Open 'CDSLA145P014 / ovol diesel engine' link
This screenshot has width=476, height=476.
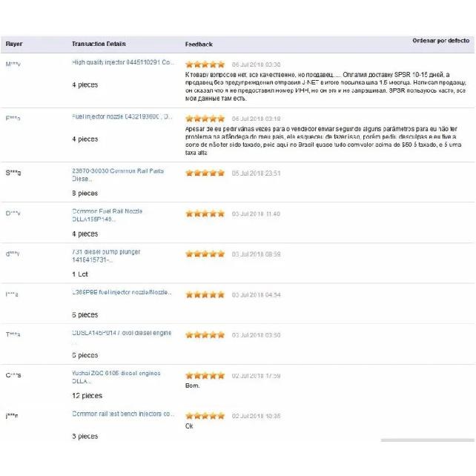pyautogui.click(x=122, y=333)
